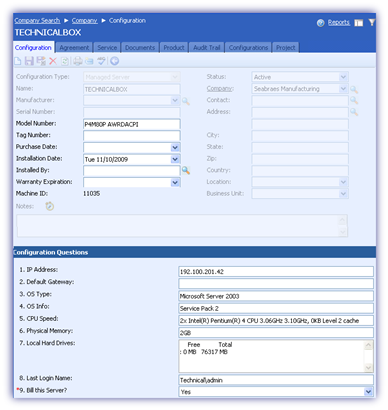Click the IP Address field

coord(276,271)
